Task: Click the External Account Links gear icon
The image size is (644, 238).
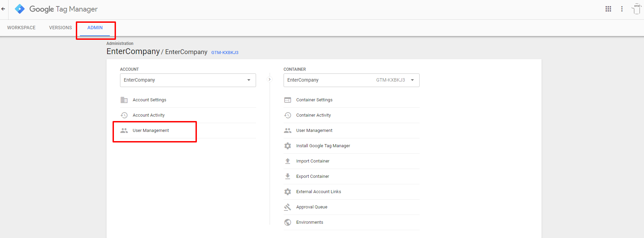Action: coord(288,192)
